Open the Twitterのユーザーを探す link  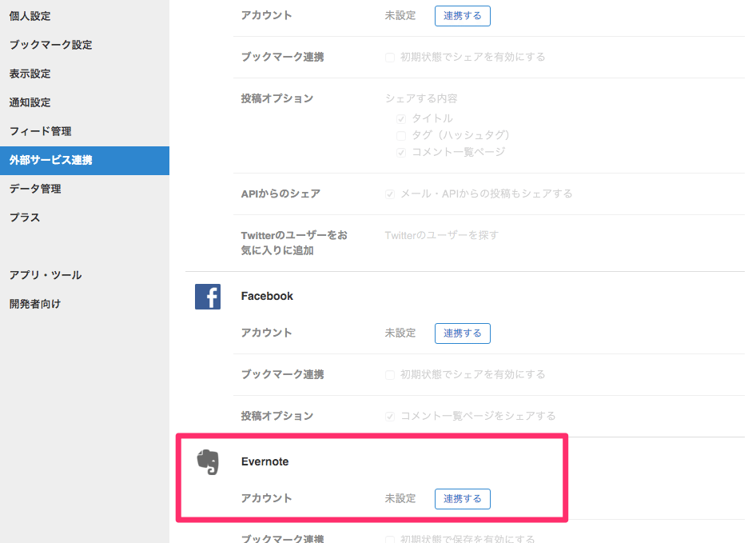tap(441, 235)
